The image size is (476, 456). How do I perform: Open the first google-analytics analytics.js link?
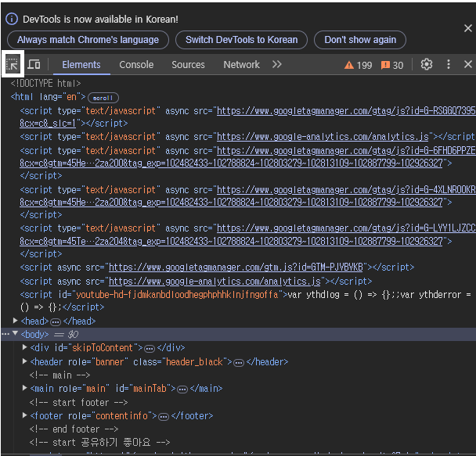[x=323, y=137]
